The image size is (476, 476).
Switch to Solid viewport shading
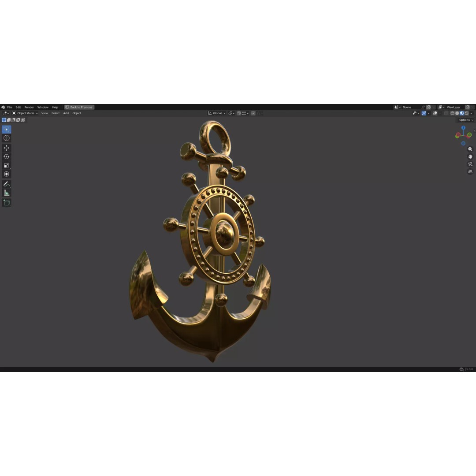click(457, 113)
